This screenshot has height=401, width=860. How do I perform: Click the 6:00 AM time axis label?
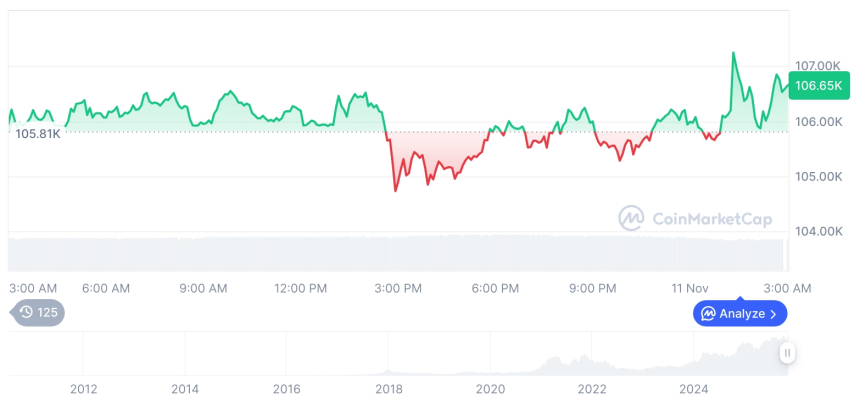(106, 288)
